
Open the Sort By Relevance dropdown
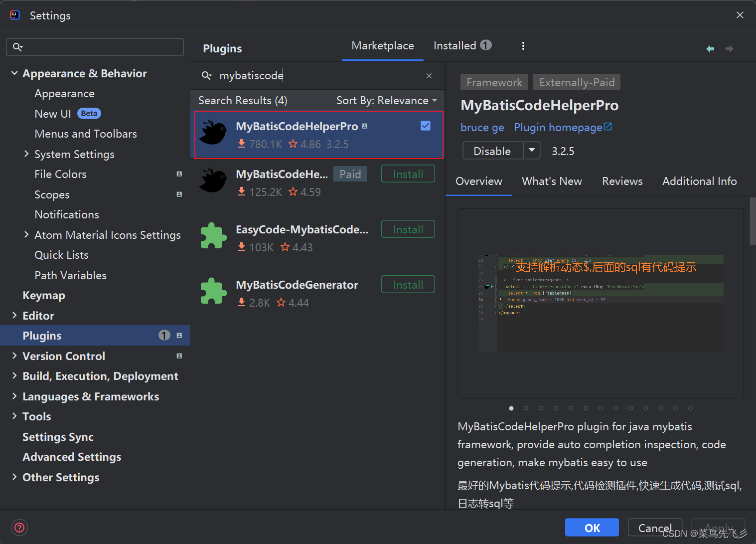(387, 101)
